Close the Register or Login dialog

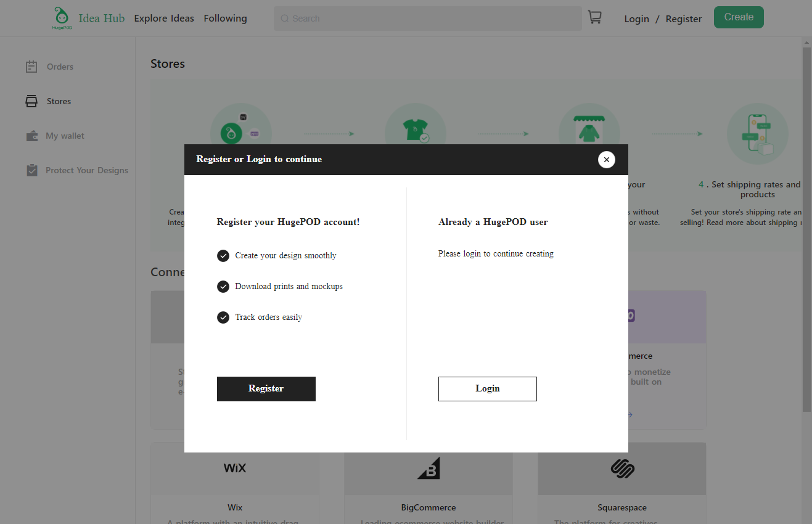pyautogui.click(x=607, y=160)
